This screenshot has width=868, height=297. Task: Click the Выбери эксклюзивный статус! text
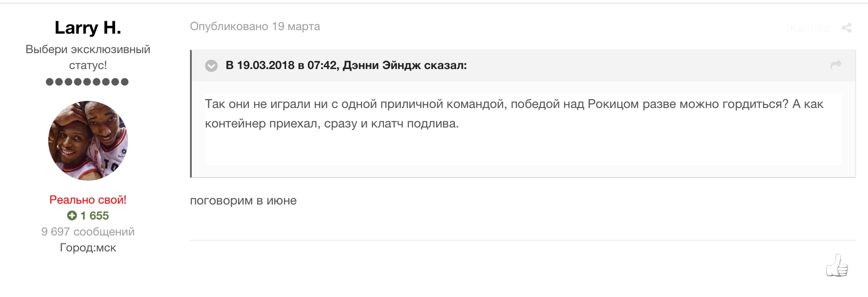click(88, 57)
